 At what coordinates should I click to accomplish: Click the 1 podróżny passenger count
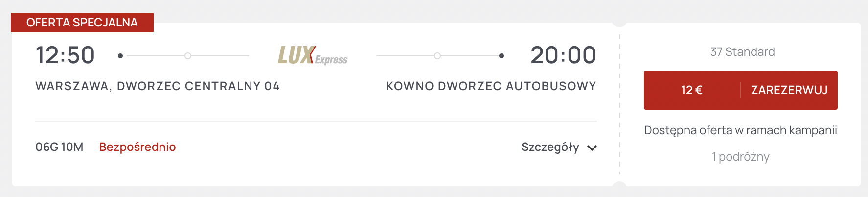740,157
